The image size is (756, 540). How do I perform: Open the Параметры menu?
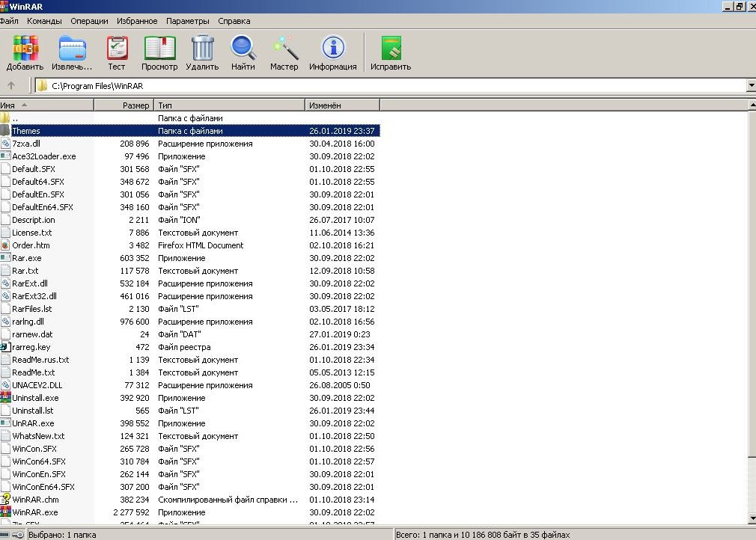(188, 21)
